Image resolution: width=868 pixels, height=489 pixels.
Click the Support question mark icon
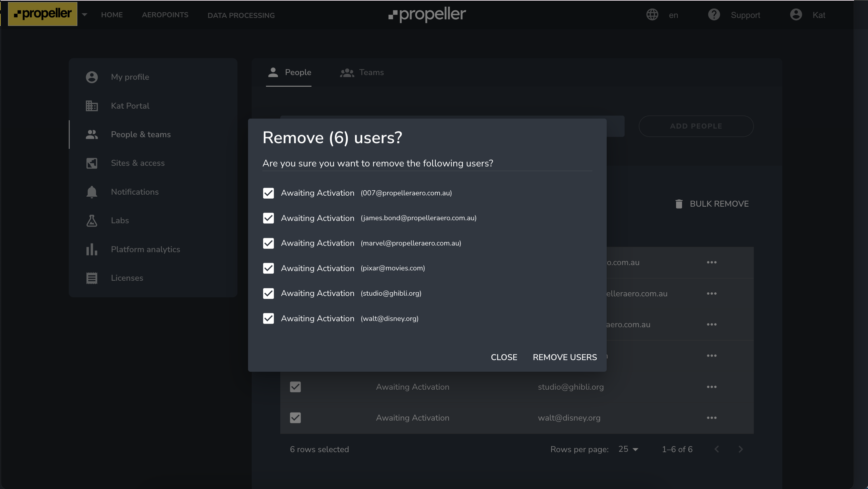[x=714, y=15]
